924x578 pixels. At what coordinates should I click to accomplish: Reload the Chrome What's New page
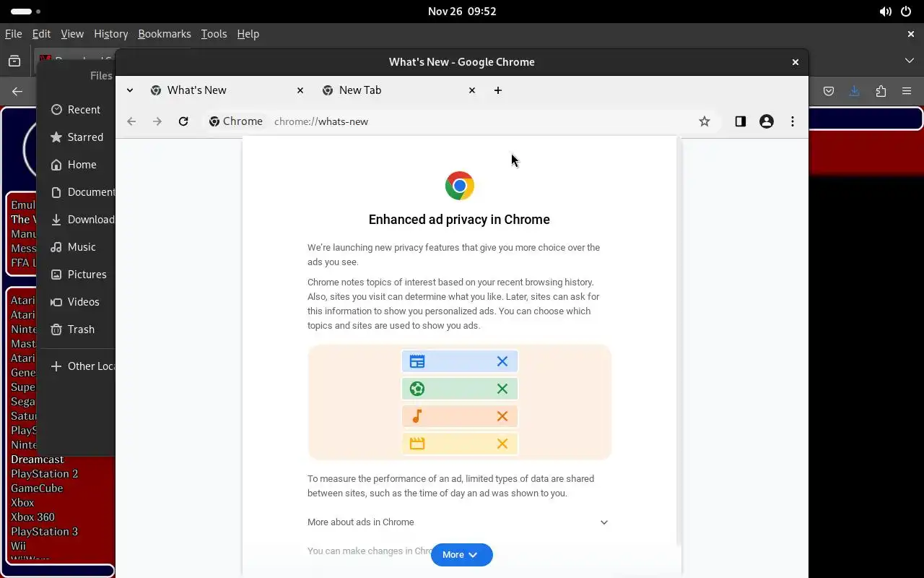[x=183, y=121]
